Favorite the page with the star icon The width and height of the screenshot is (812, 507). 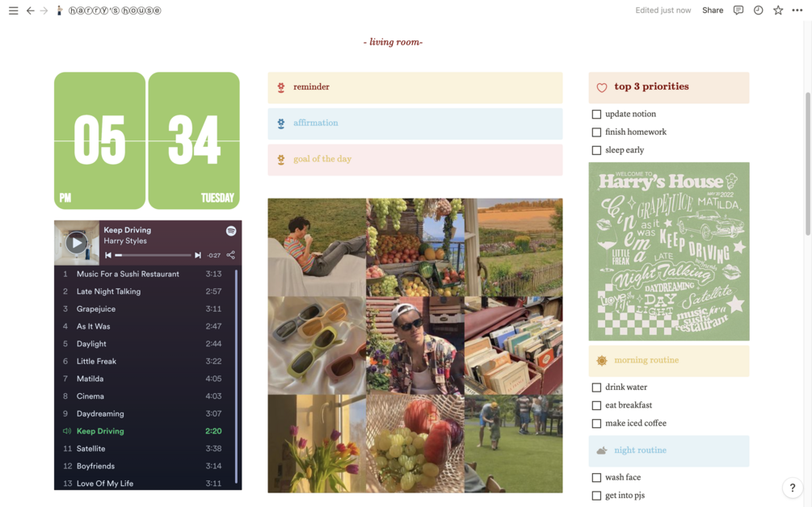(778, 10)
